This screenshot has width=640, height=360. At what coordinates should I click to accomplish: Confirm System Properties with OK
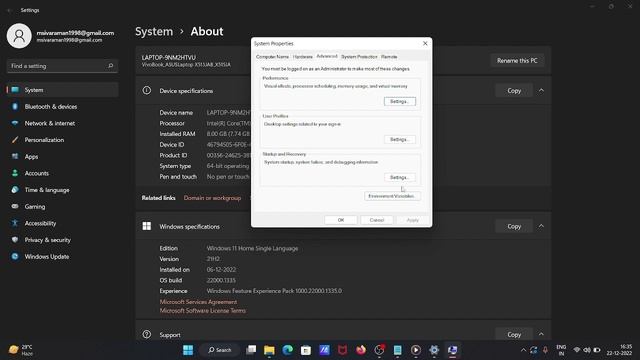click(341, 220)
